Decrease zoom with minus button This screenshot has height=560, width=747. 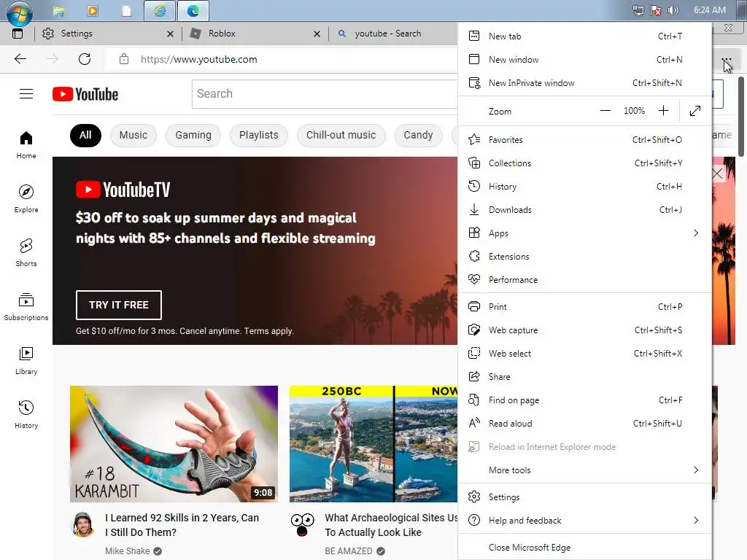605,111
